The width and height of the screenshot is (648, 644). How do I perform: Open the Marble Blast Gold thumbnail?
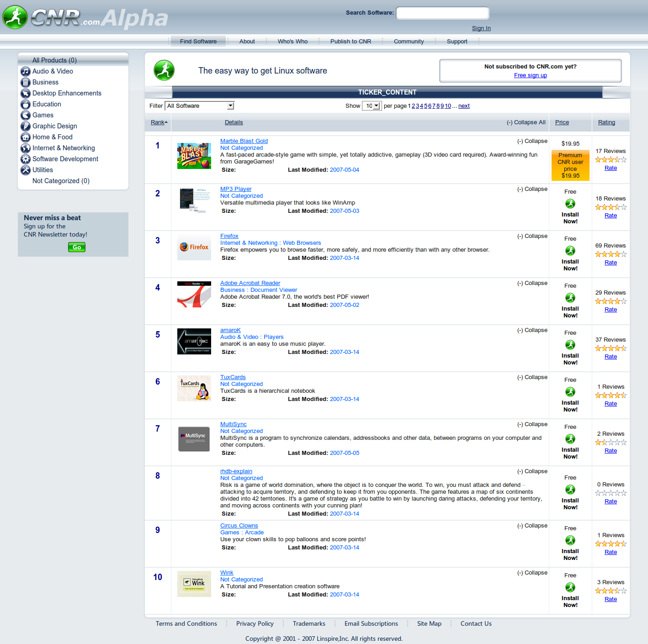[194, 156]
